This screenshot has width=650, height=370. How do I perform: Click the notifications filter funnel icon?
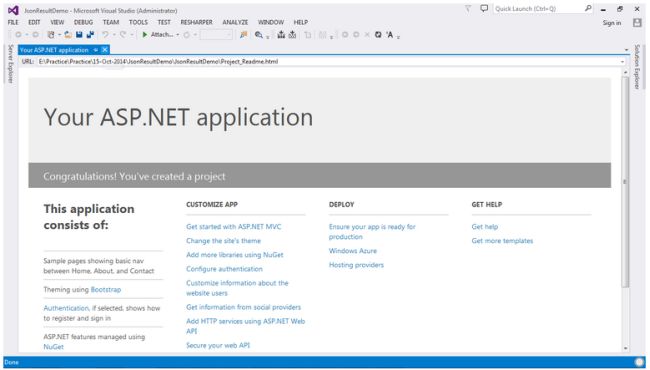(468, 9)
